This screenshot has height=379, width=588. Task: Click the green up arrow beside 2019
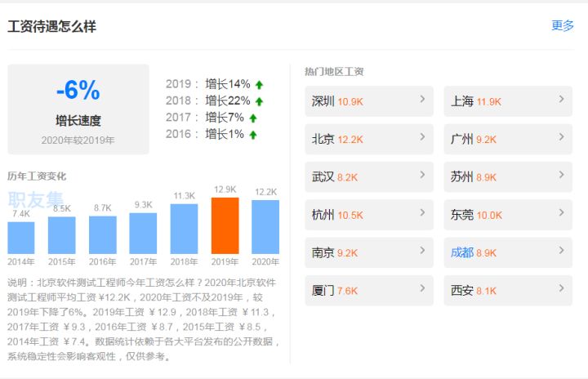tap(259, 84)
